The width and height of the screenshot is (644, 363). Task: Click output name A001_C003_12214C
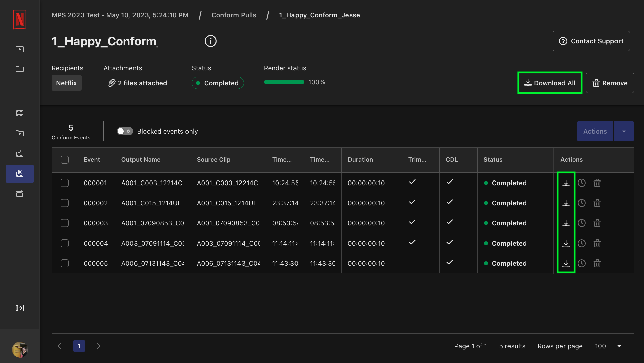point(152,183)
